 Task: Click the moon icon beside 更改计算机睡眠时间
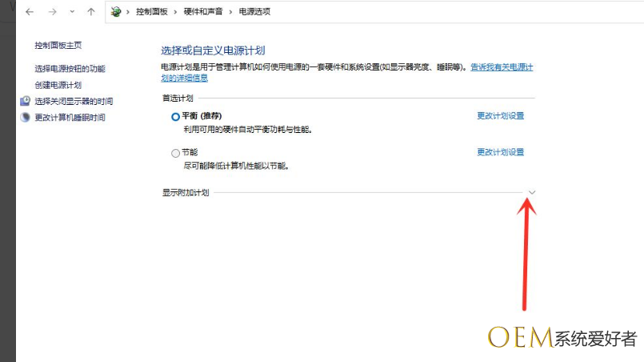(x=26, y=118)
